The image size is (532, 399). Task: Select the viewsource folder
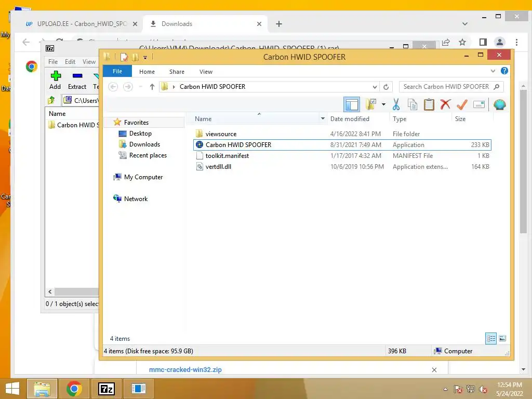(x=221, y=134)
